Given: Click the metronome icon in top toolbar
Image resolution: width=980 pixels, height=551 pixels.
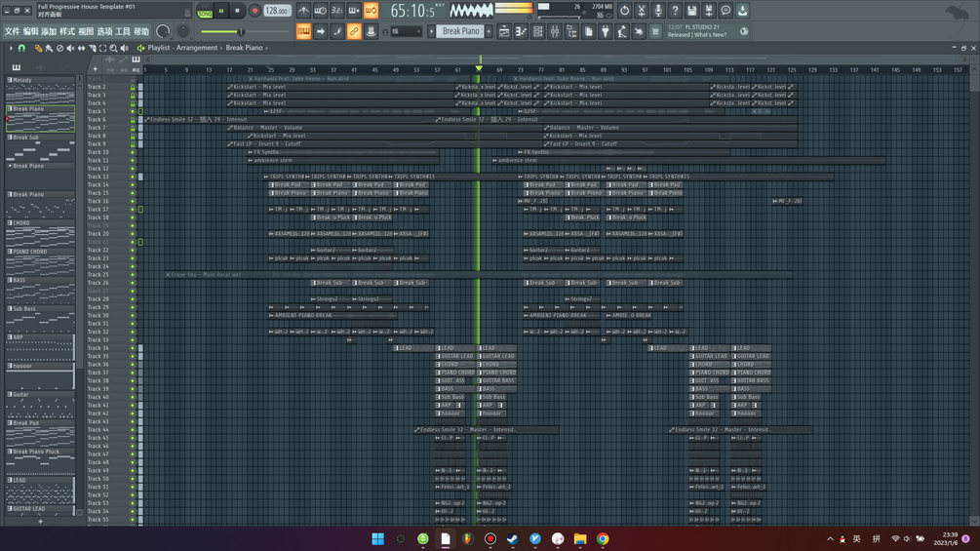Looking at the screenshot, I should tap(303, 10).
